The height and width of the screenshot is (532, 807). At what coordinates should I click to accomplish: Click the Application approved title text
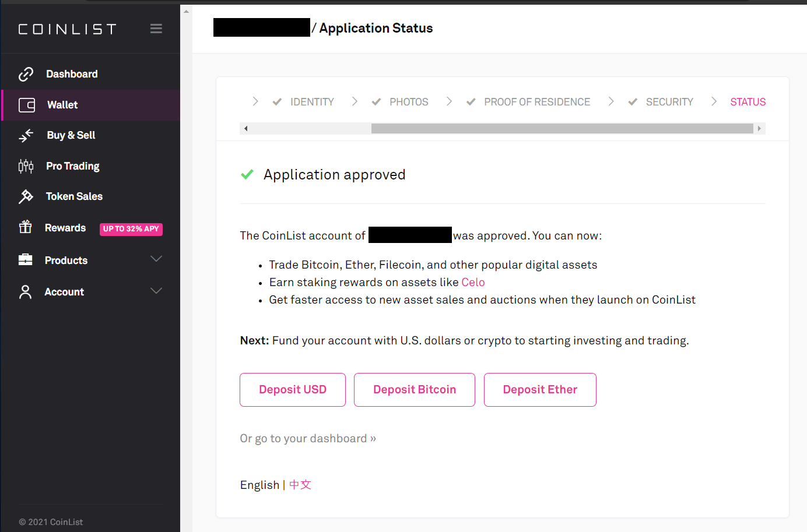(334, 175)
